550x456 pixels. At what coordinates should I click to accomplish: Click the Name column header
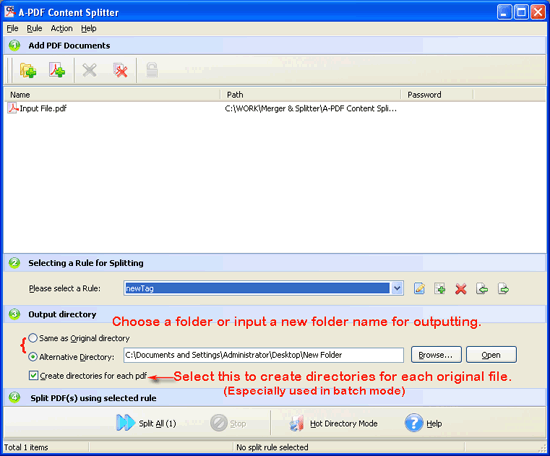click(112, 95)
